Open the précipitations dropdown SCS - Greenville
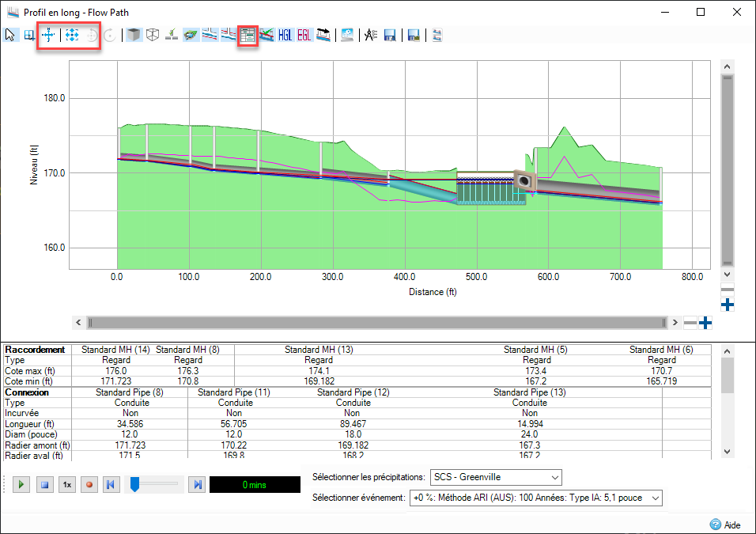 [x=496, y=477]
